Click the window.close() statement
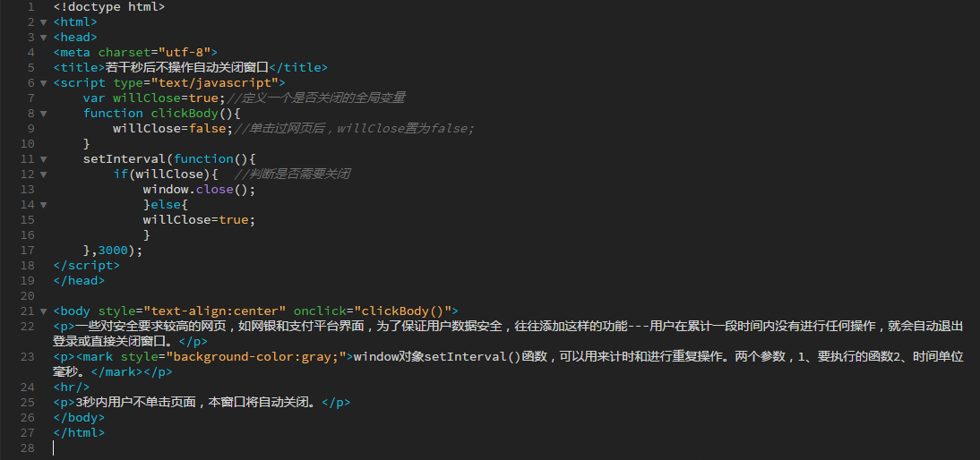This screenshot has height=460, width=980. click(x=199, y=190)
